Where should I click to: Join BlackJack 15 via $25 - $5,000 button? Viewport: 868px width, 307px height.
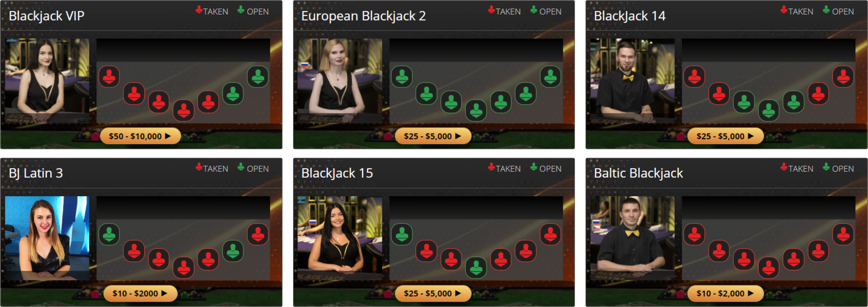tap(433, 293)
